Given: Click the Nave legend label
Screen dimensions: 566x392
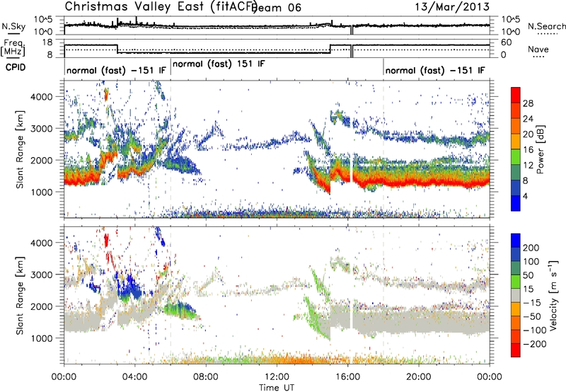Looking at the screenshot, I should point(538,50).
